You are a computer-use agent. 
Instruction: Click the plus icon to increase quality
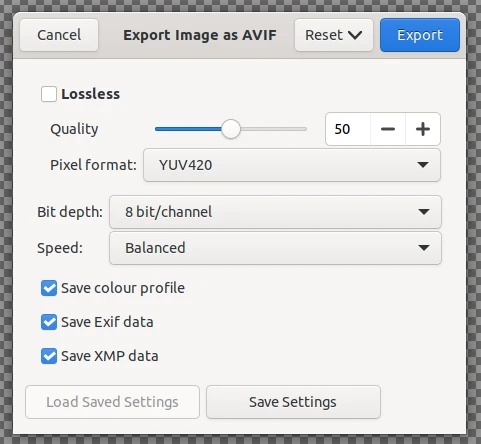coord(423,129)
